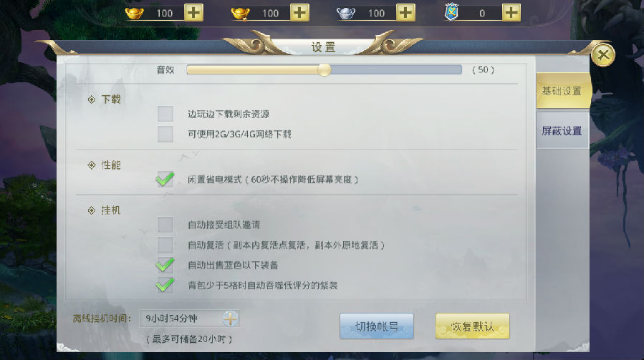Select the 基础设置 tab
Viewport: 644px width, 360px height.
point(563,91)
